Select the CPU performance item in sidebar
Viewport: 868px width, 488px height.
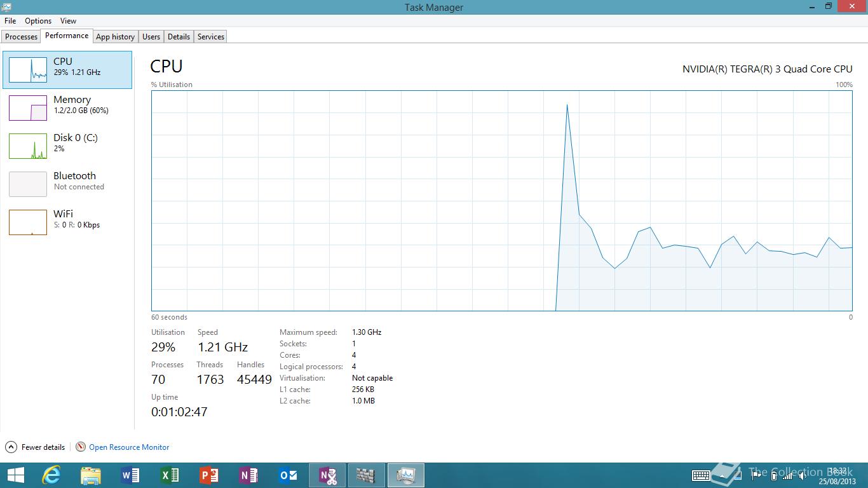[x=67, y=70]
